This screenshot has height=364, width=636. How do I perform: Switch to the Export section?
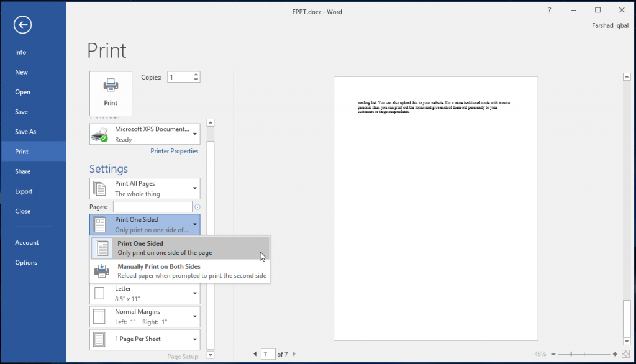24,191
